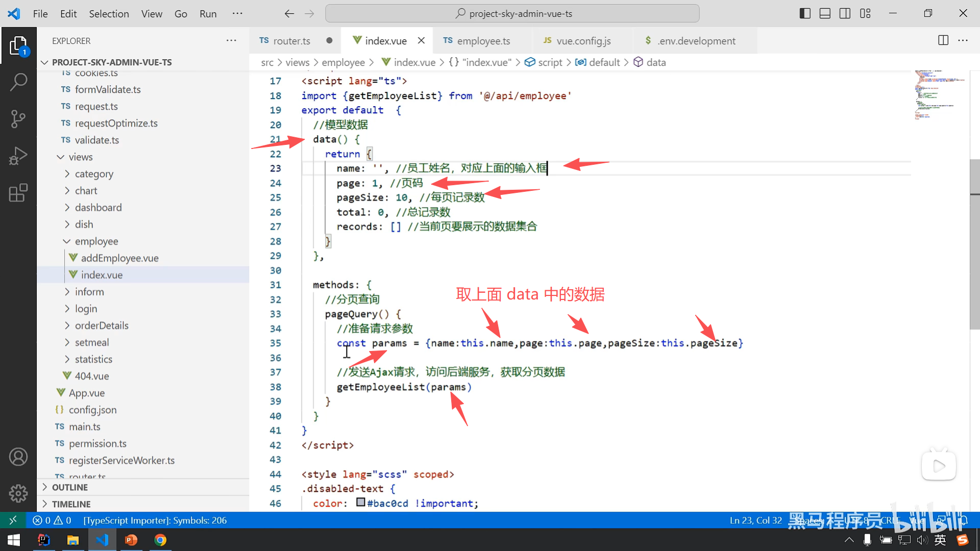Collapse the employee folder
Screen dimensions: 980x551
tap(96, 241)
